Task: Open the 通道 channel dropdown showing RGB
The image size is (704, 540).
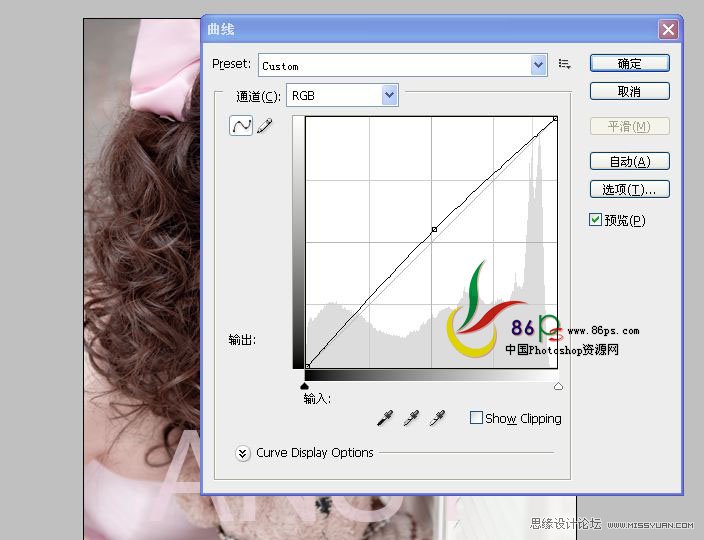Action: point(342,95)
